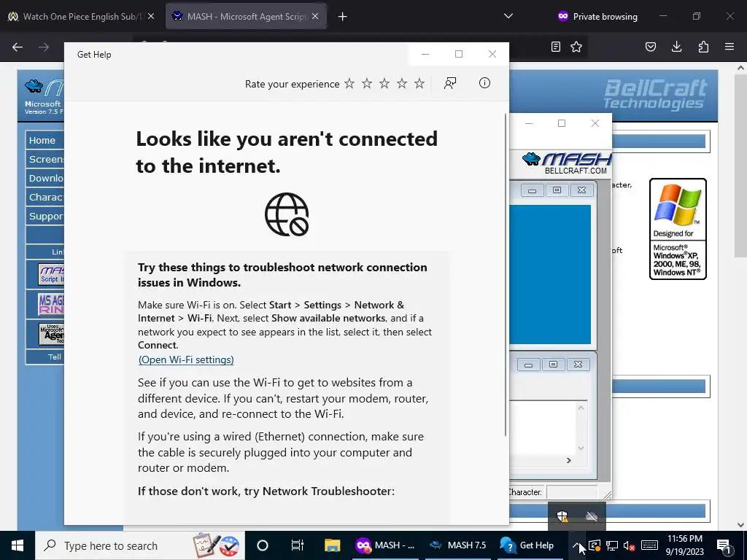Open the info icon in Get Help

click(484, 83)
